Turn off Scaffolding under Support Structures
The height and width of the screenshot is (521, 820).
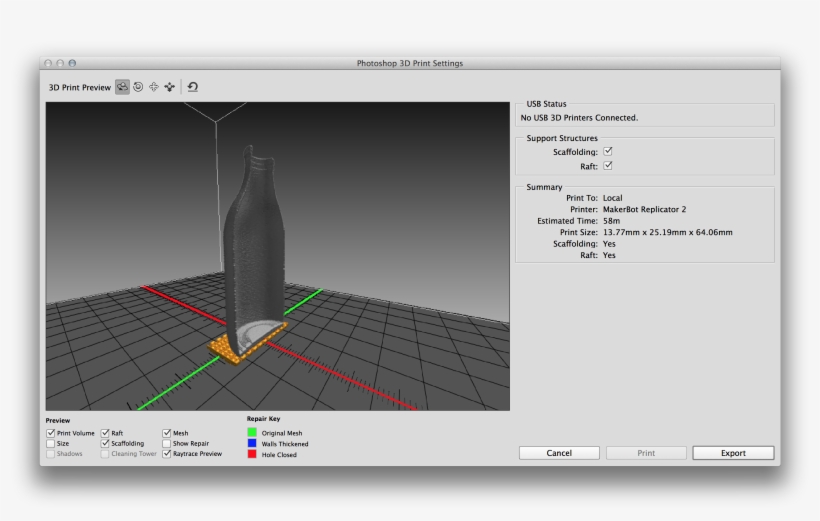(607, 151)
